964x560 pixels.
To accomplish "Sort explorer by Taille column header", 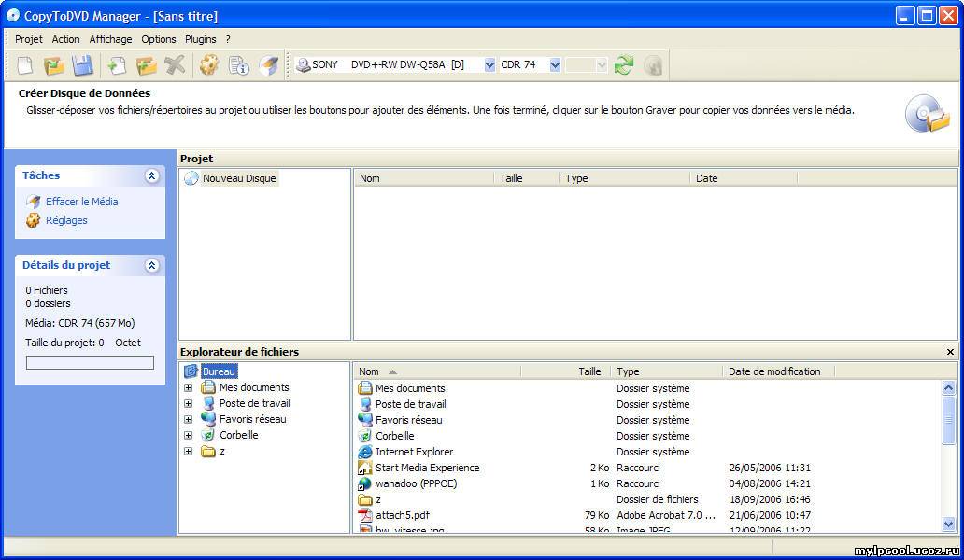I will point(566,371).
